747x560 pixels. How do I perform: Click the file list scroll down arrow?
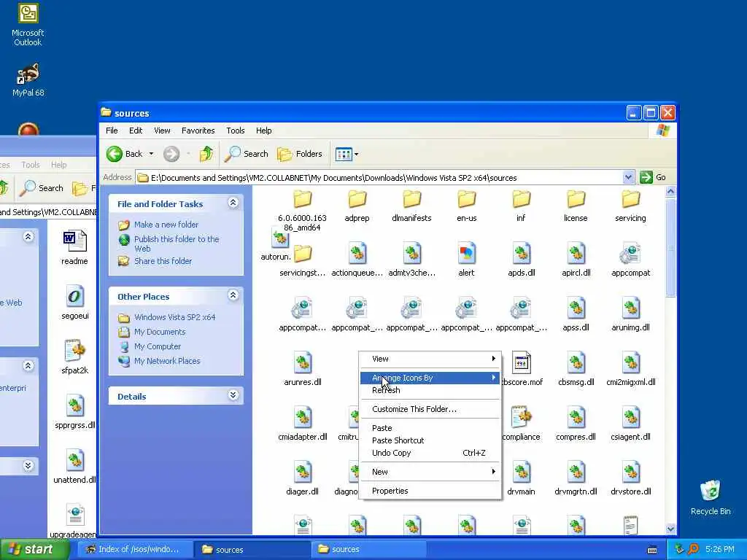671,529
